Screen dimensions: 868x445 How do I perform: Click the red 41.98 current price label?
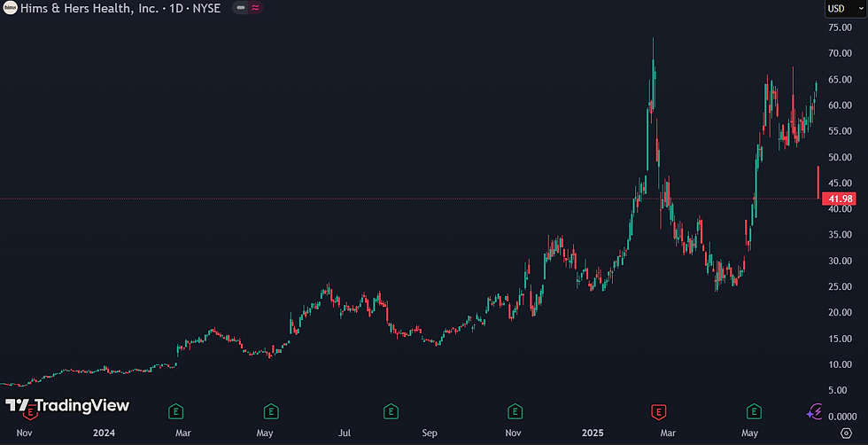pos(840,199)
